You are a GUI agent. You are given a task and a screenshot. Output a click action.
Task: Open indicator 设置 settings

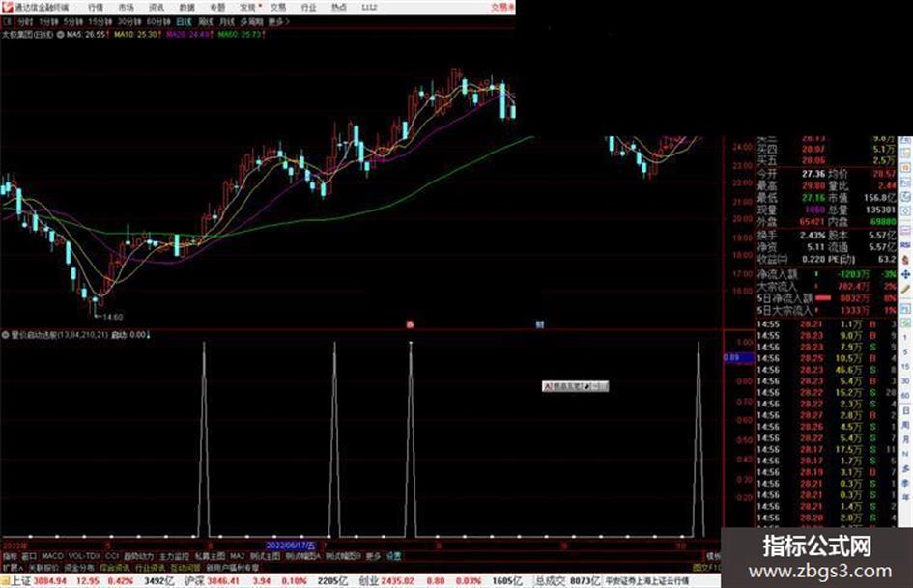pos(394,556)
